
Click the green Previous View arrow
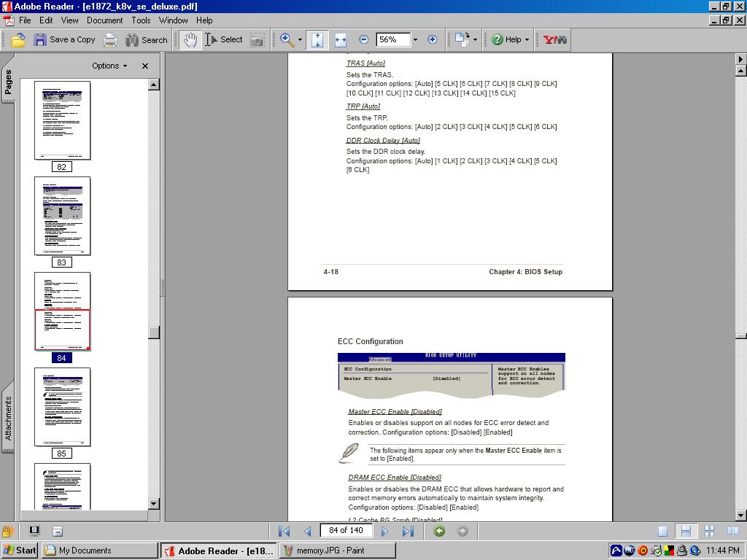pos(439,531)
